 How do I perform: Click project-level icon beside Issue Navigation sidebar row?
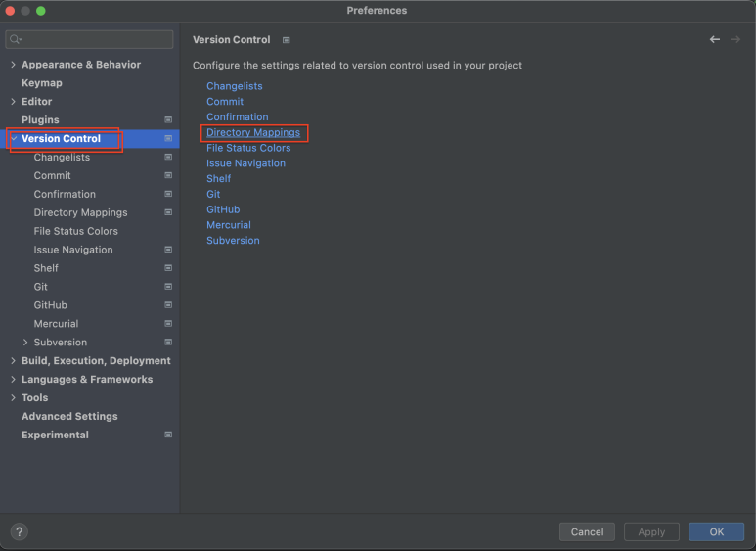coord(168,250)
